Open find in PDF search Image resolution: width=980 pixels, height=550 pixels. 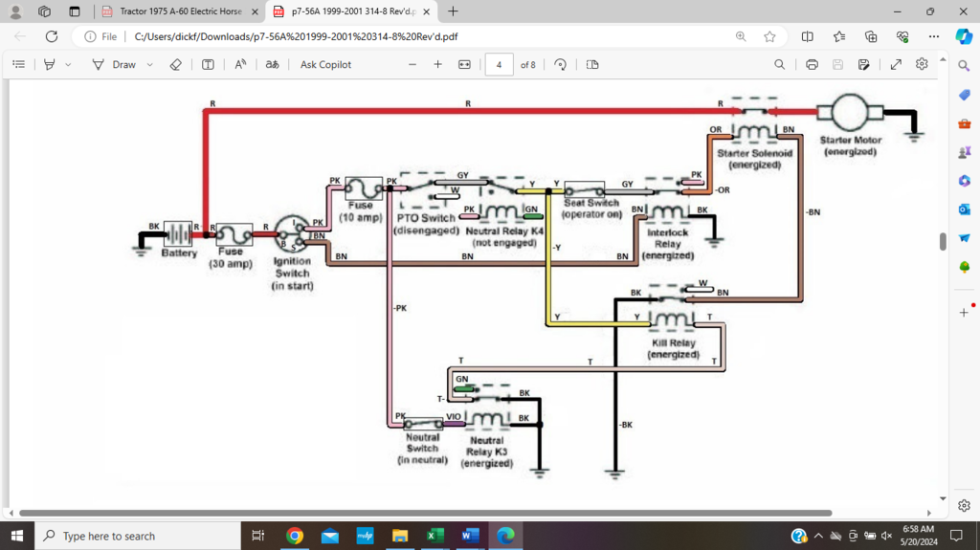click(x=780, y=64)
